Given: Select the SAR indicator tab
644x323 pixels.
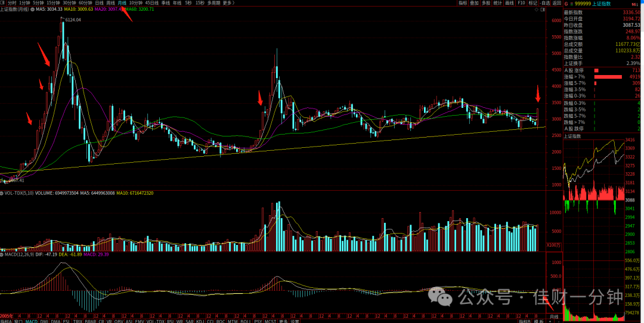Looking at the screenshot, I should (190, 321).
